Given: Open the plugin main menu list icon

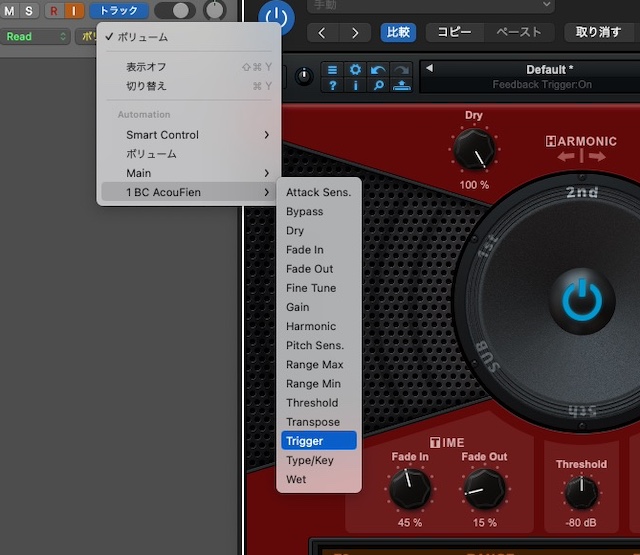Looking at the screenshot, I should click(x=333, y=70).
